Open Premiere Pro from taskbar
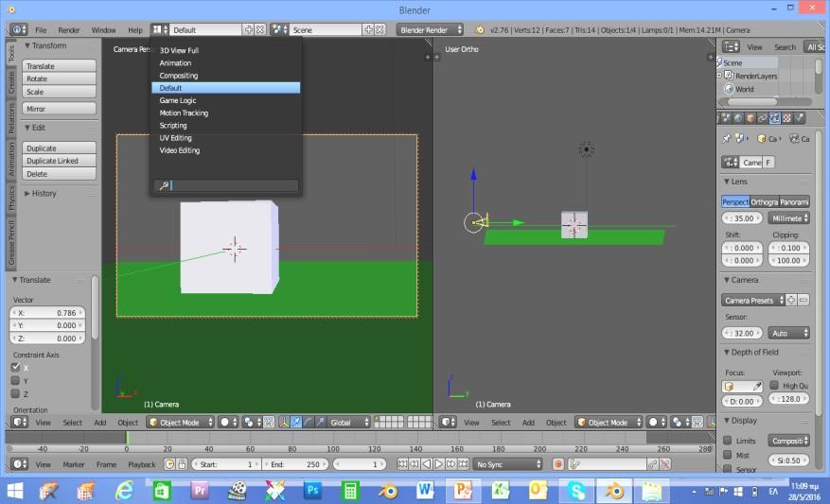Viewport: 830px width, 504px height. click(200, 491)
